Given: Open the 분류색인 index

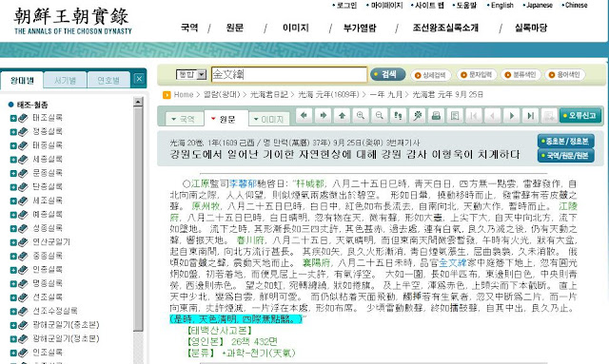Looking at the screenshot, I should pyautogui.click(x=521, y=74).
